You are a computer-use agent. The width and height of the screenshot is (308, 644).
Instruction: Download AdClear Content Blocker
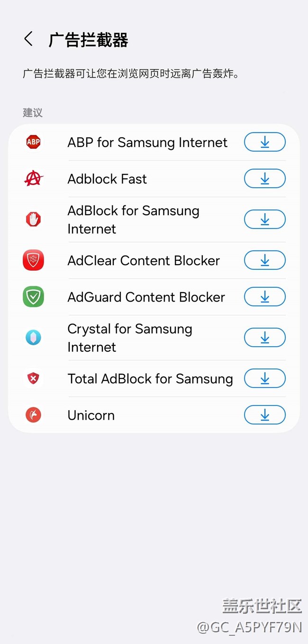click(x=264, y=260)
